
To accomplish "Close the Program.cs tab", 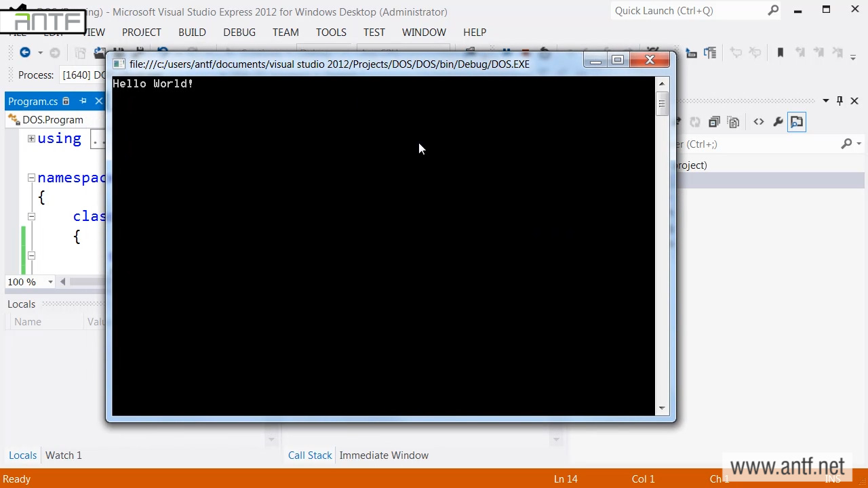I will [x=98, y=101].
